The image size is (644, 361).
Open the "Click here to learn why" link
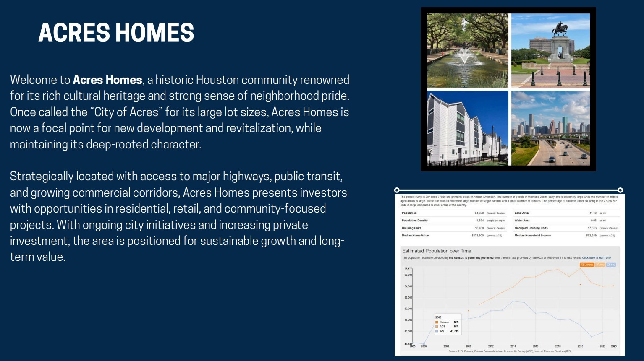(597, 257)
